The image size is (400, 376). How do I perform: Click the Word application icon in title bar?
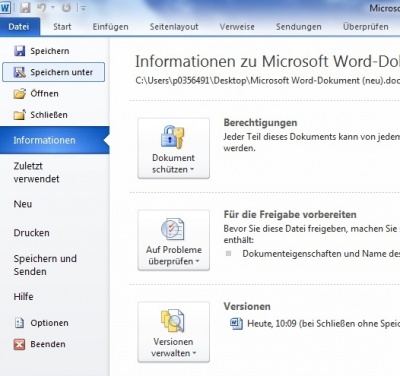5,7
